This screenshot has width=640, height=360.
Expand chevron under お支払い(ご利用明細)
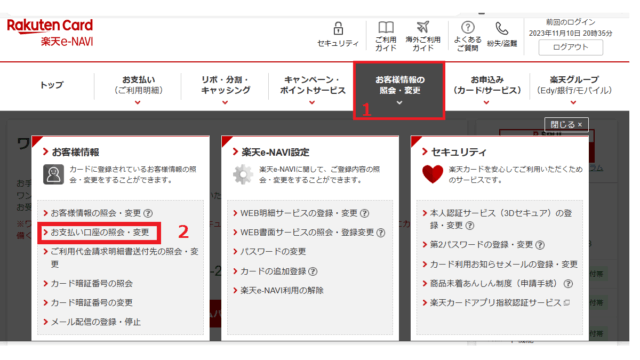pyautogui.click(x=138, y=102)
